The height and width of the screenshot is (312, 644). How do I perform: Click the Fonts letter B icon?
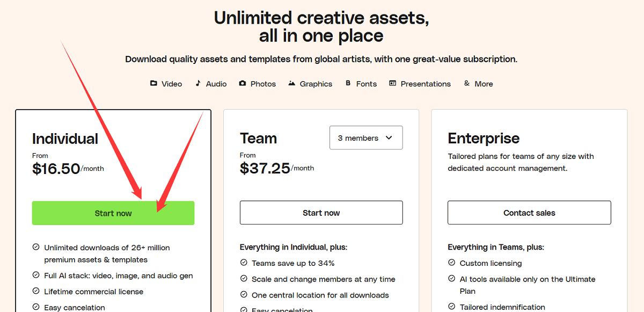pos(348,83)
